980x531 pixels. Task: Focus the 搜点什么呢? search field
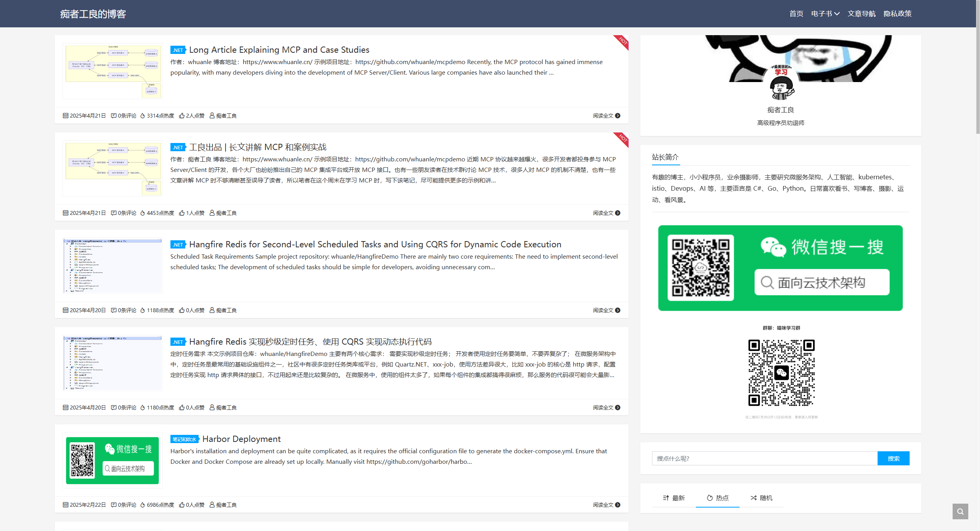[x=765, y=458]
